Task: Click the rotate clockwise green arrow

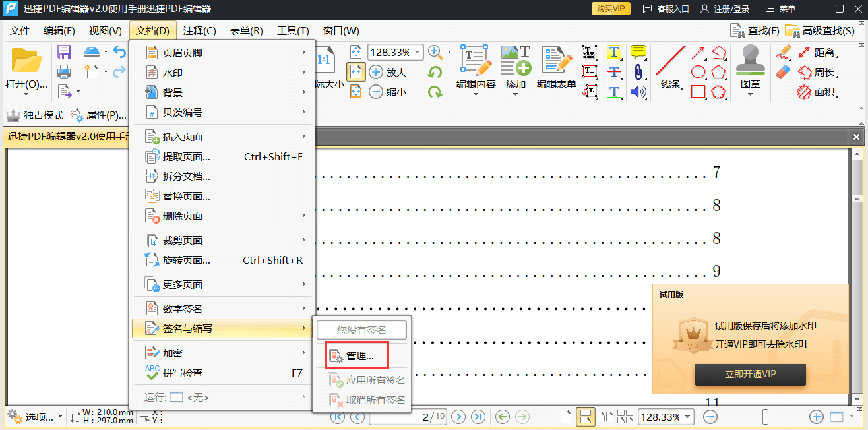Action: [435, 92]
